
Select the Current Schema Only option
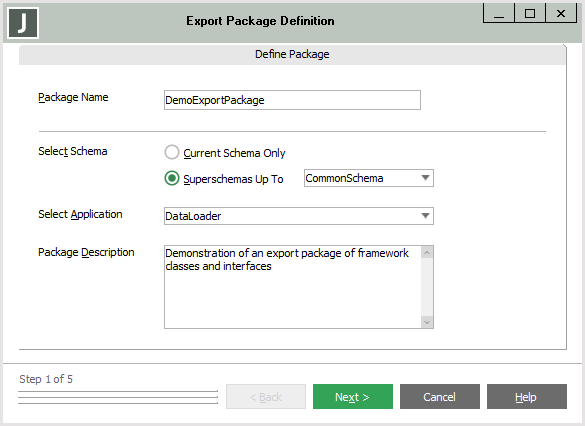pos(172,152)
